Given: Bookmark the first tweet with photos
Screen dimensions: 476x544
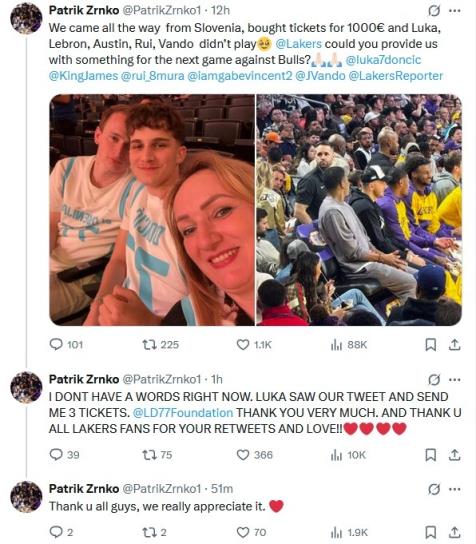Looking at the screenshot, I should [430, 345].
